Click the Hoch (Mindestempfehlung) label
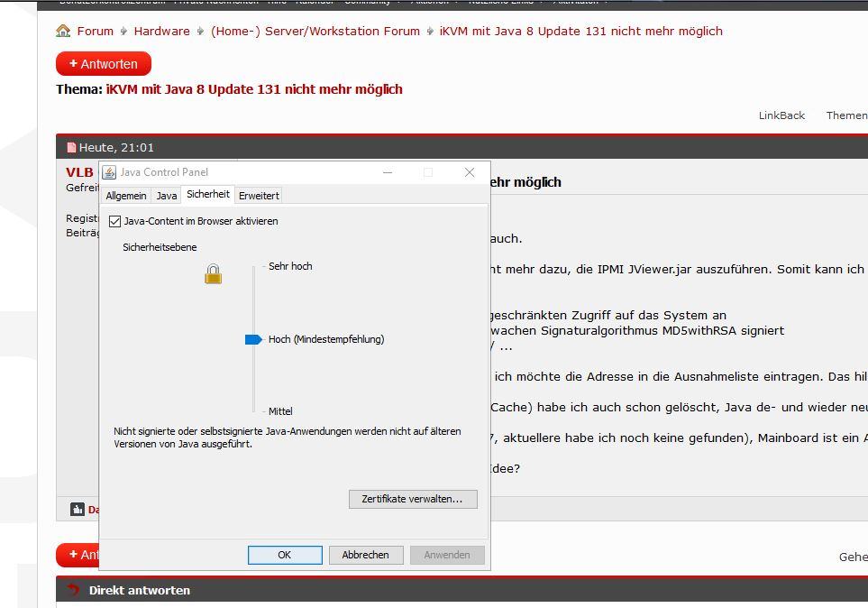Screen dimensions: 868x608 pos(326,339)
